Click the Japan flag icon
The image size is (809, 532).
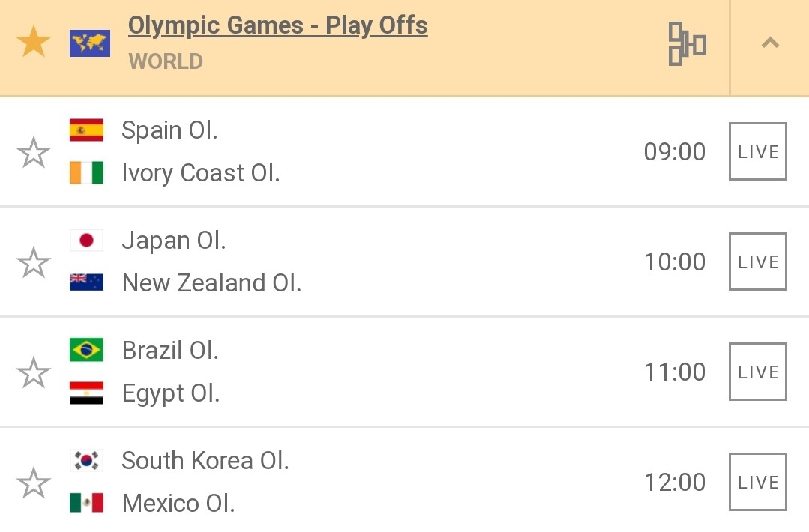tap(87, 241)
